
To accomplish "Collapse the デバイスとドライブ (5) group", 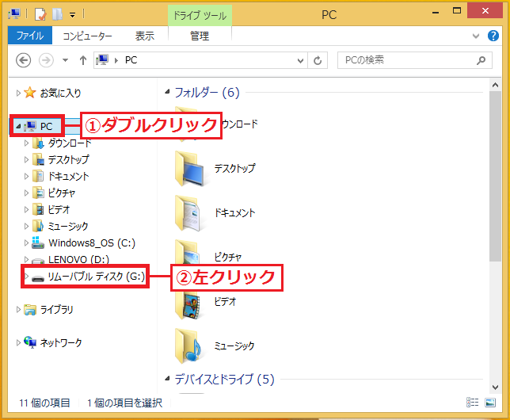I will click(167, 379).
